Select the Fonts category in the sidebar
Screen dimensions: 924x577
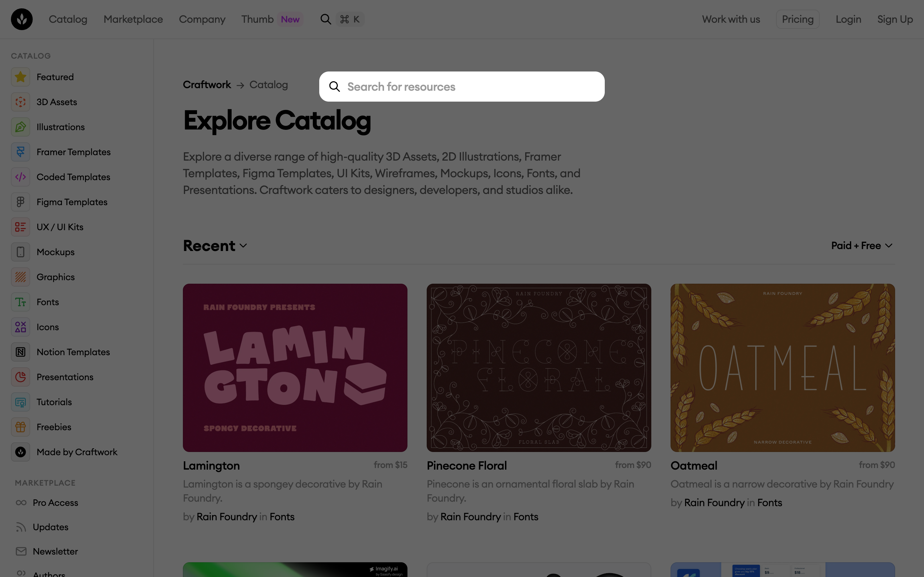[47, 301]
